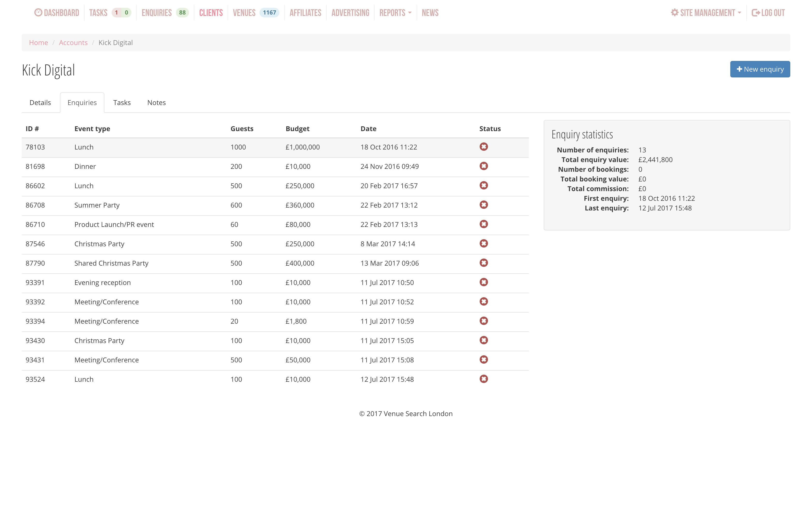Viewport: 812px width, 508px height.
Task: Click the red tasks badge showing 1
Action: coord(116,13)
